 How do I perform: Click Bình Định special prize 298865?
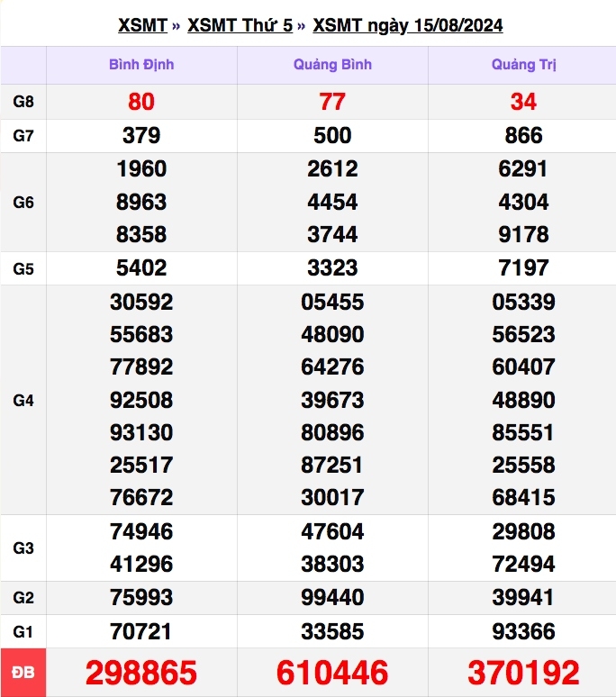click(141, 672)
